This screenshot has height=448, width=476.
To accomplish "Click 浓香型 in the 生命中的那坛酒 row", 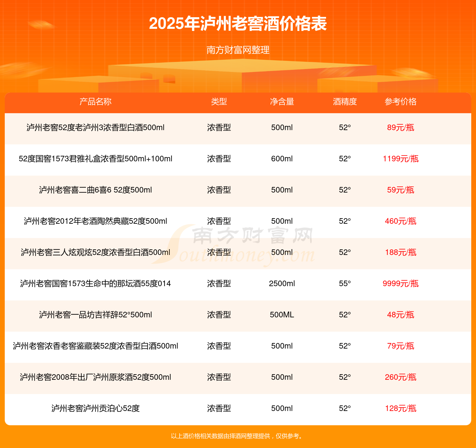I will coord(219,284).
